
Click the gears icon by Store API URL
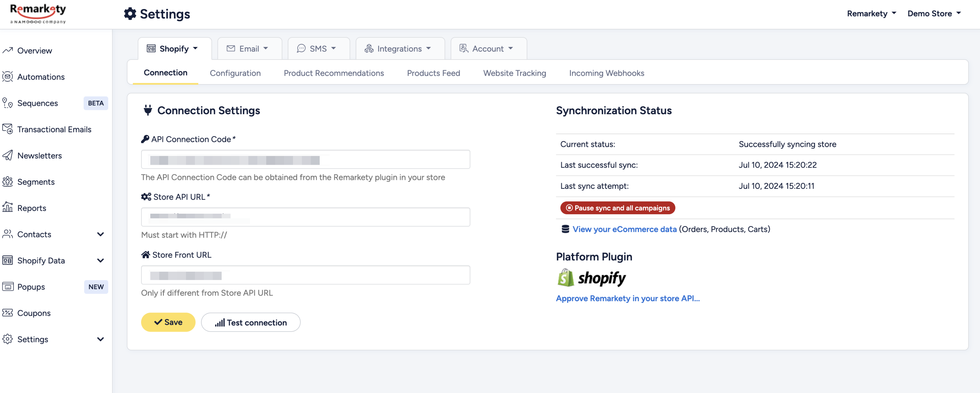146,196
